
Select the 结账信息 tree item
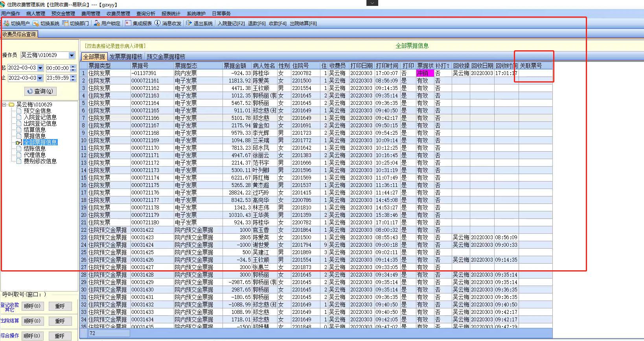click(35, 148)
